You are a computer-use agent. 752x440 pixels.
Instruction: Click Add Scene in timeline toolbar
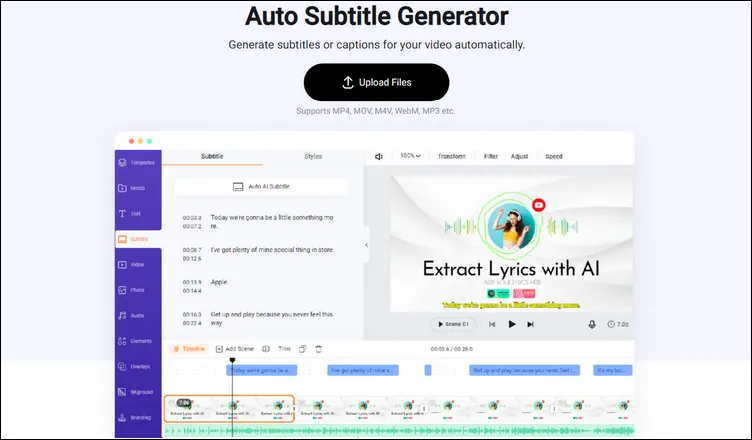(235, 349)
